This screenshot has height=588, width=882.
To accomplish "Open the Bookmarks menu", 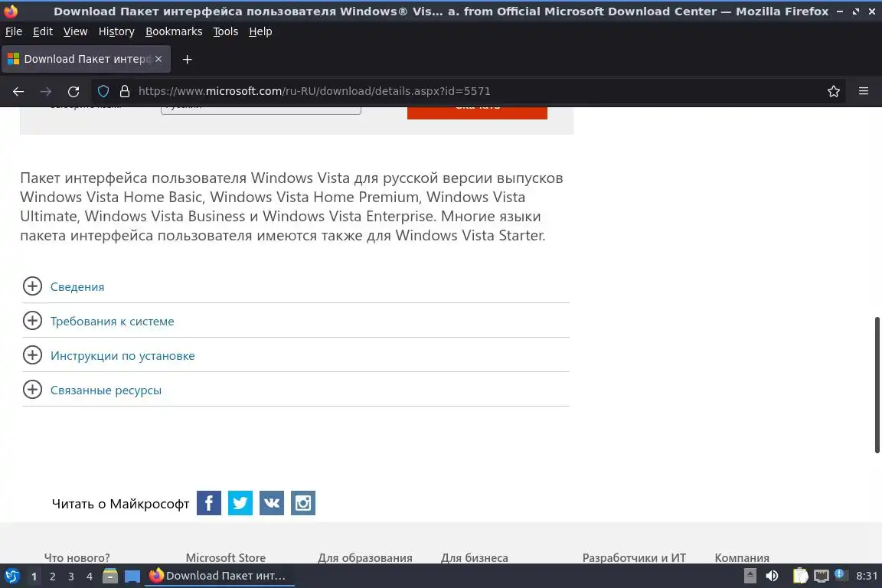I will click(174, 31).
